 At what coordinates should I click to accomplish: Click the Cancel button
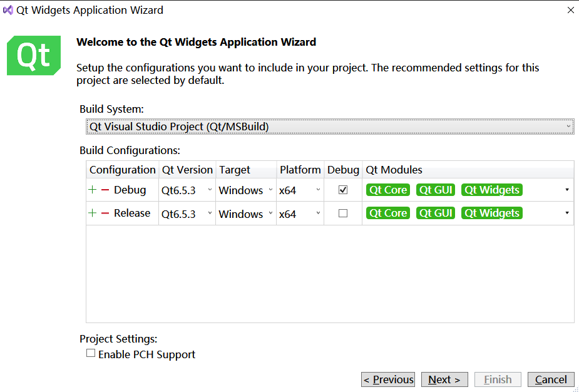(x=550, y=379)
